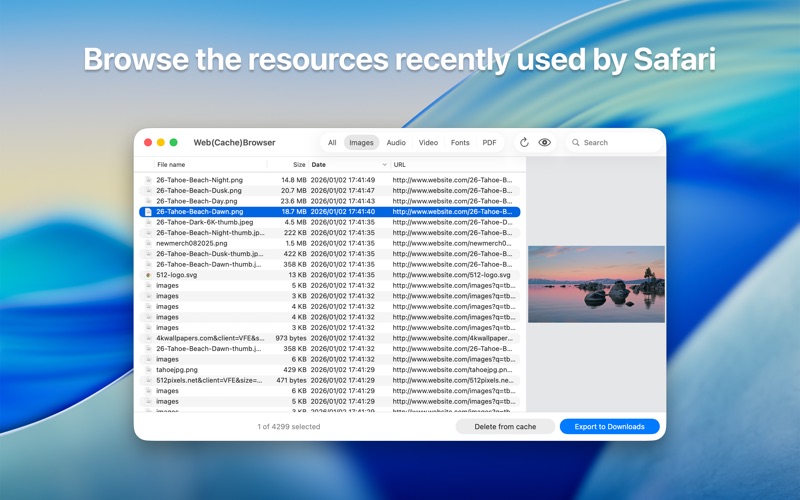Sort by the Size column header
Viewport: 800px width, 500px height.
click(x=299, y=164)
